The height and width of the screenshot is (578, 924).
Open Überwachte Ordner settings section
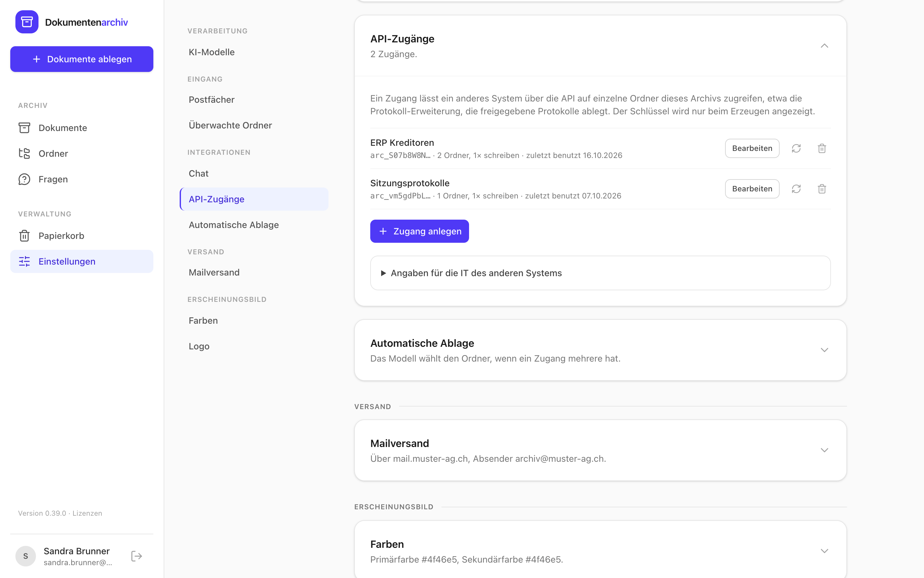pyautogui.click(x=254, y=125)
